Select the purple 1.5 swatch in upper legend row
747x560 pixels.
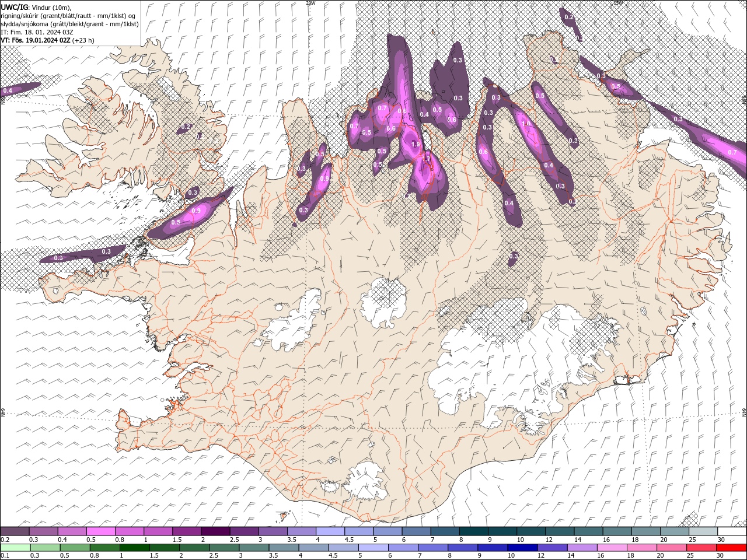(x=187, y=531)
